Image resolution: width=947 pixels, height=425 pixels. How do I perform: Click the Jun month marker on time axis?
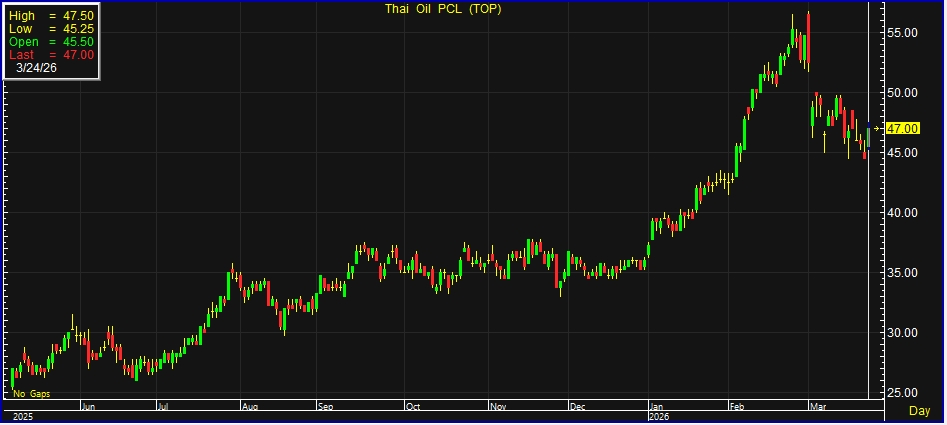tap(87, 407)
